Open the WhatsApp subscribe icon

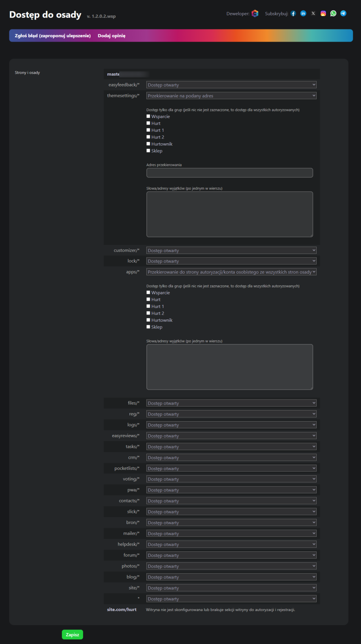333,13
